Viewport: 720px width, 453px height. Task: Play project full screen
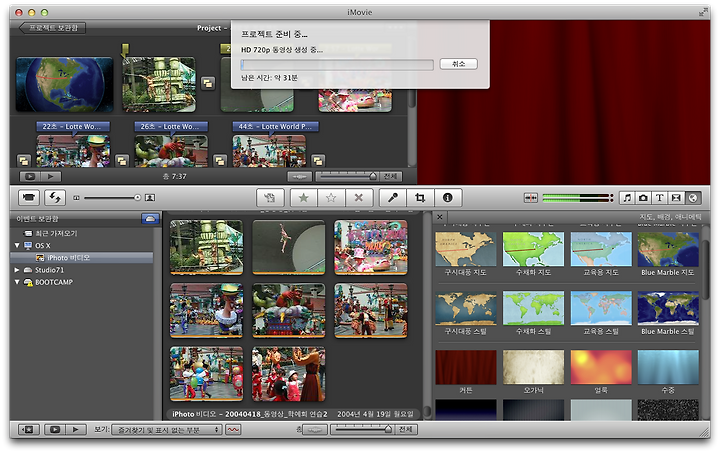tap(30, 176)
